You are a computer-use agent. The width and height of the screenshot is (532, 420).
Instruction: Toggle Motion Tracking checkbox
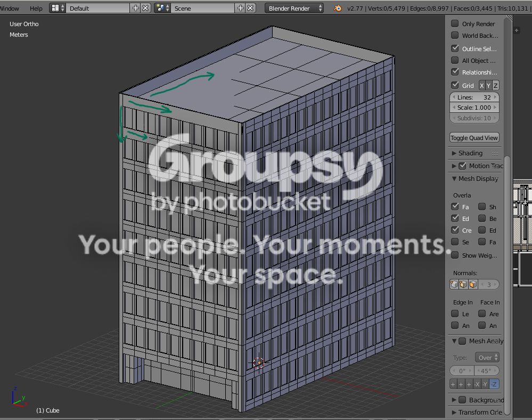[x=462, y=166]
